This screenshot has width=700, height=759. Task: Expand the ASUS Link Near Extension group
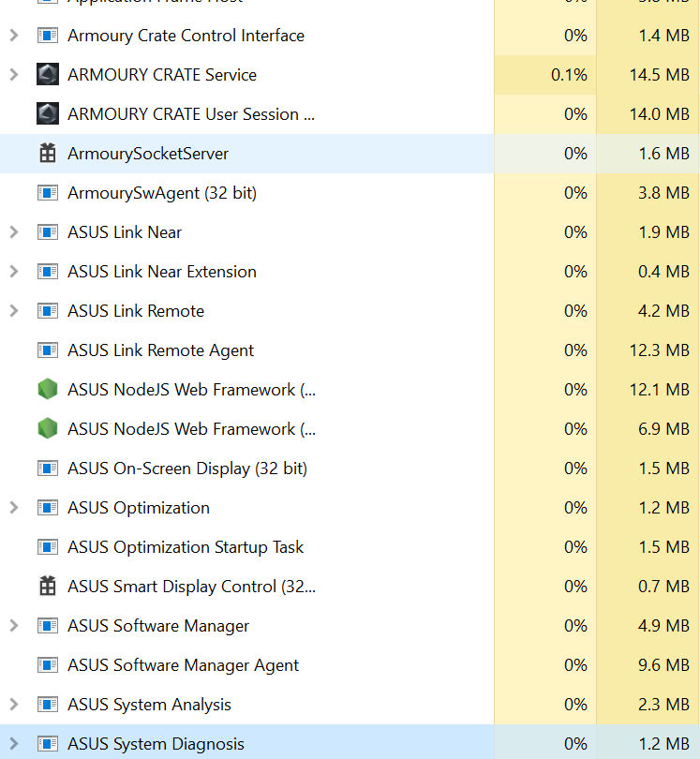tap(14, 272)
